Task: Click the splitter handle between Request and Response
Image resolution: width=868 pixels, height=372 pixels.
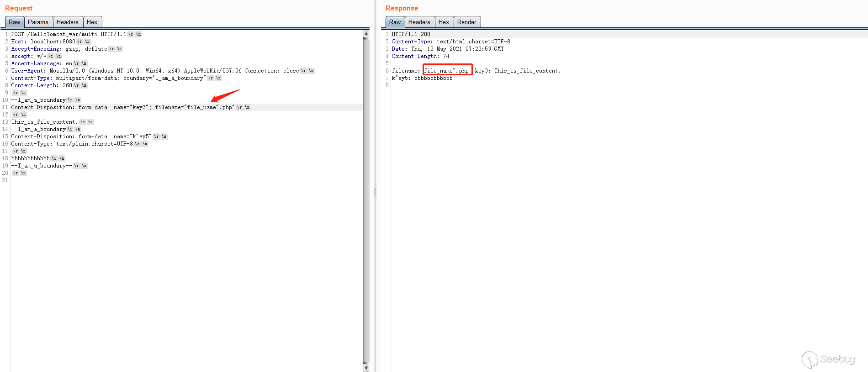Action: coord(375,192)
